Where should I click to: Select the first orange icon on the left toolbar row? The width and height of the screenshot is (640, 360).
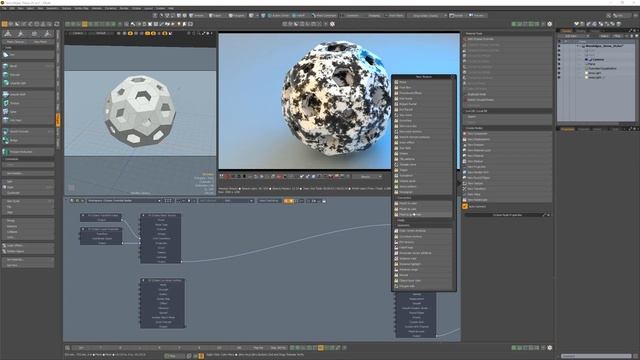4,24
